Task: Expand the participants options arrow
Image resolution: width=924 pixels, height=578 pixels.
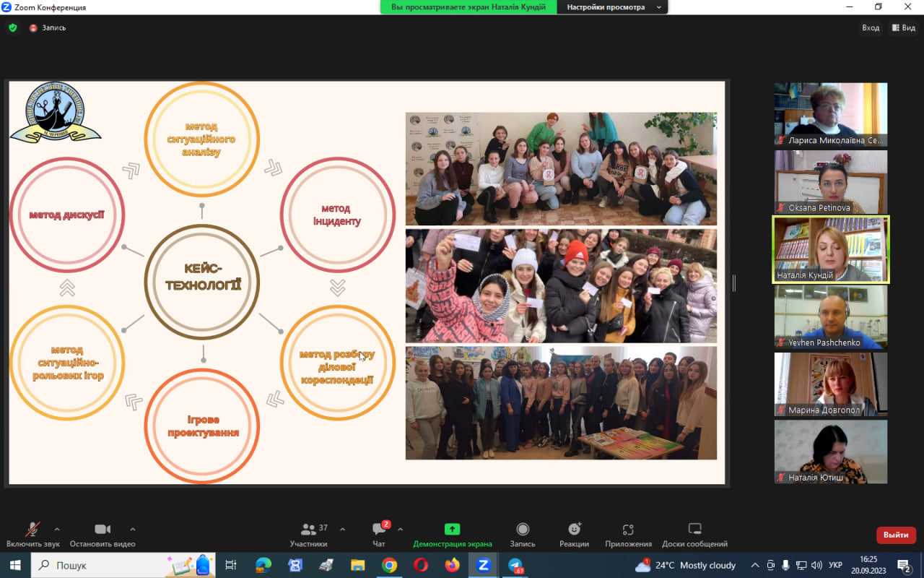Action: [x=342, y=529]
